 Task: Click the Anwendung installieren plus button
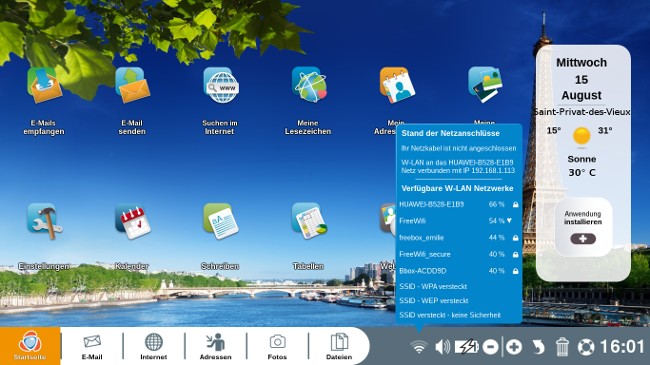point(583,239)
